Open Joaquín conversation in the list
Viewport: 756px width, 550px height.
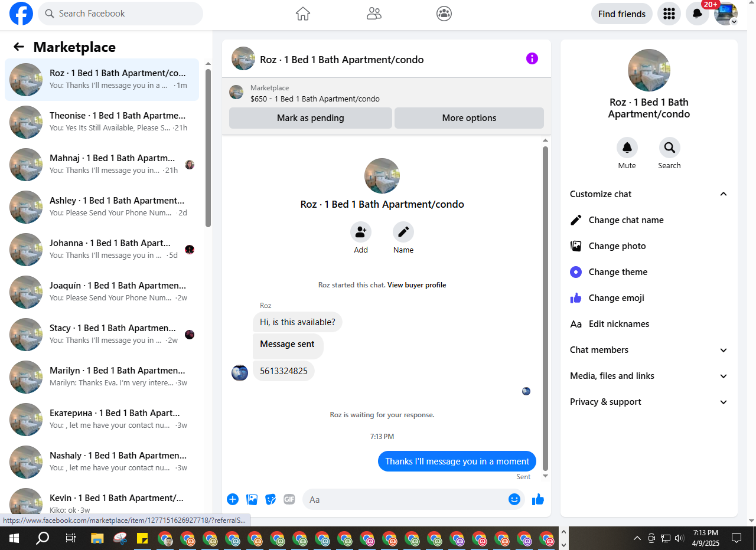click(102, 292)
